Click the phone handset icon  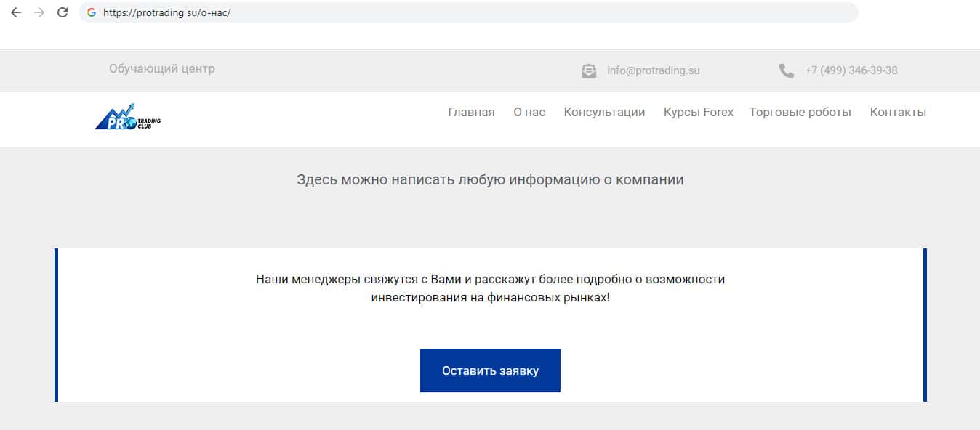point(786,71)
